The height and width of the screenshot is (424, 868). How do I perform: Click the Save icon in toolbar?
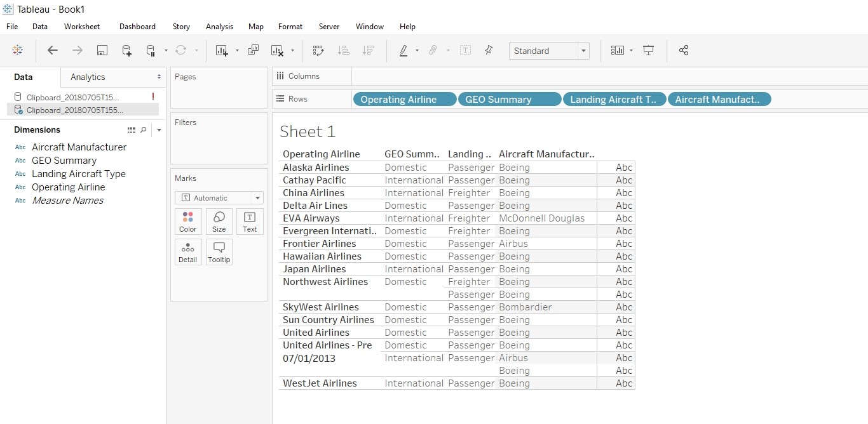[102, 51]
